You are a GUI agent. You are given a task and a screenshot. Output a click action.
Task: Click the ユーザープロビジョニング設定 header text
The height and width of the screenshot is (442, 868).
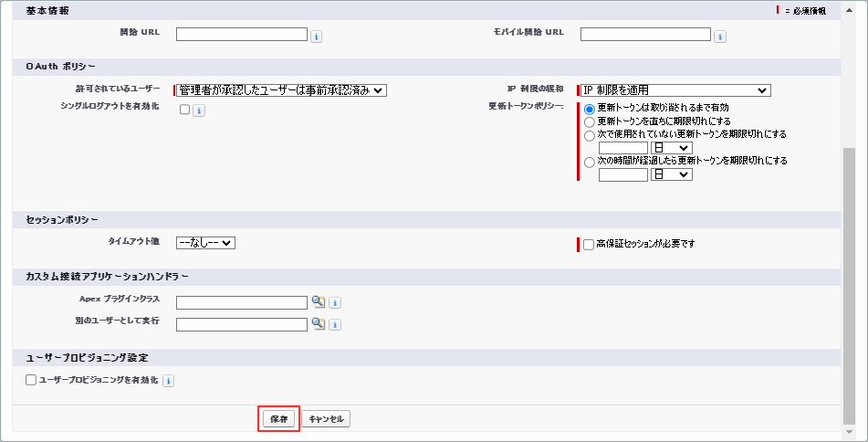click(87, 358)
